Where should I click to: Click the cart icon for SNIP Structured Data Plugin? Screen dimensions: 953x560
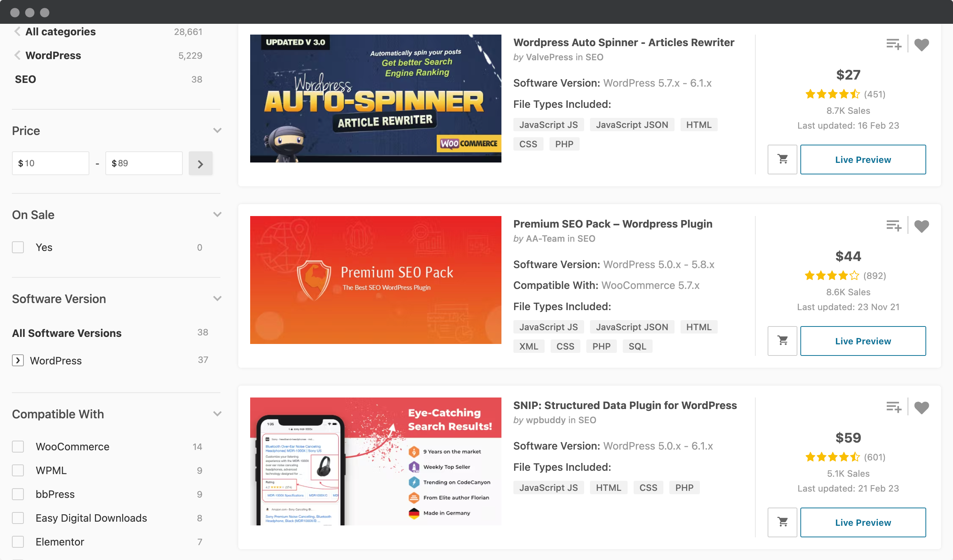782,522
